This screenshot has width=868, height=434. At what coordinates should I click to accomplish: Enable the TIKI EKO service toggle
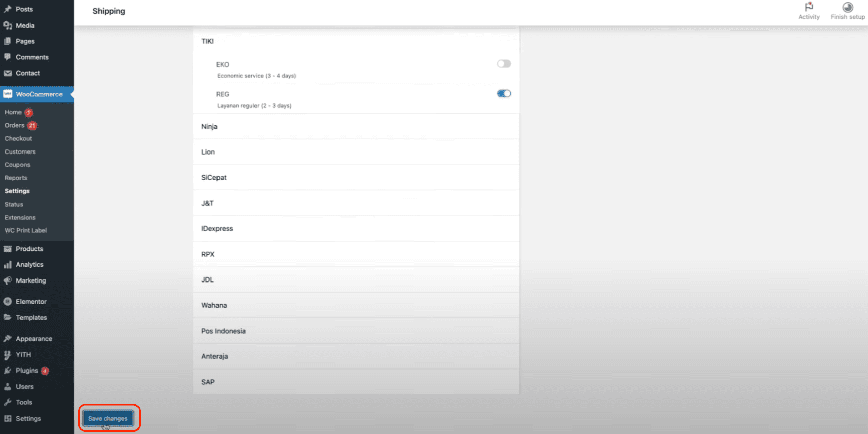(x=504, y=63)
